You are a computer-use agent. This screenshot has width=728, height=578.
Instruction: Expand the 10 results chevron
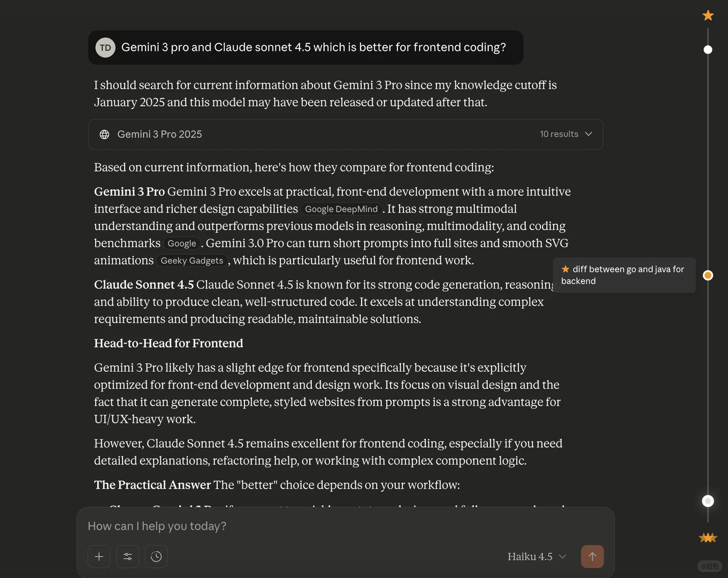pyautogui.click(x=588, y=134)
